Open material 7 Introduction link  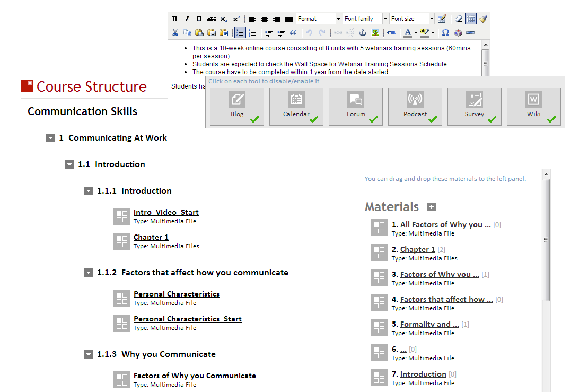pos(423,374)
